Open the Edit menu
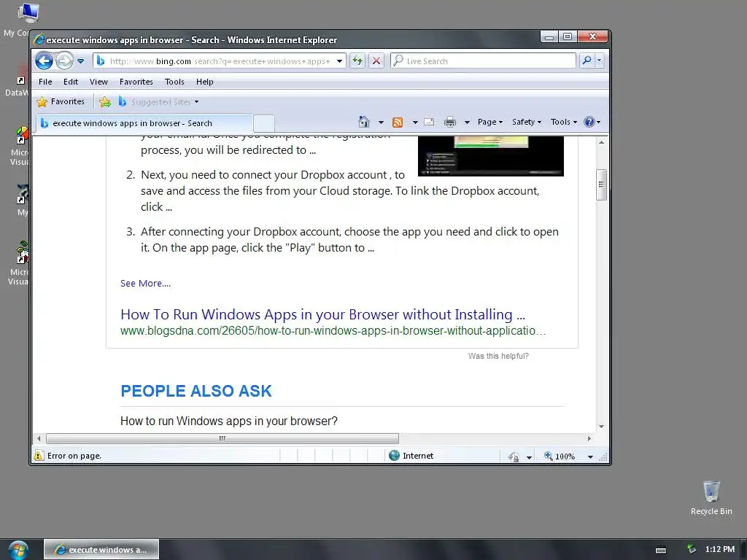Viewport: 747px width, 560px height. (71, 82)
